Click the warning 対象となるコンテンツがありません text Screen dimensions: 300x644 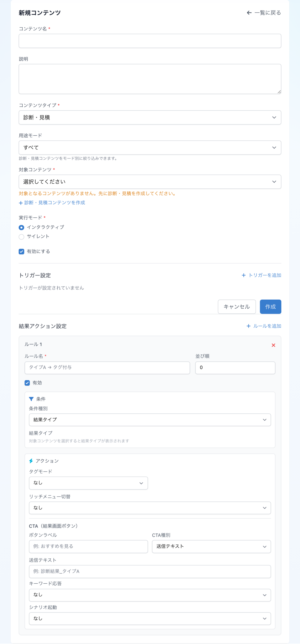(x=98, y=193)
